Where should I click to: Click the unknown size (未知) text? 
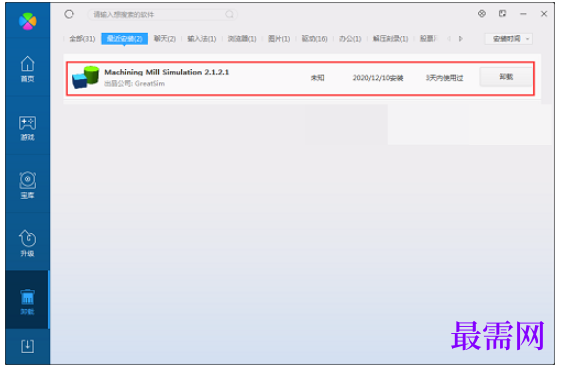pyautogui.click(x=317, y=78)
